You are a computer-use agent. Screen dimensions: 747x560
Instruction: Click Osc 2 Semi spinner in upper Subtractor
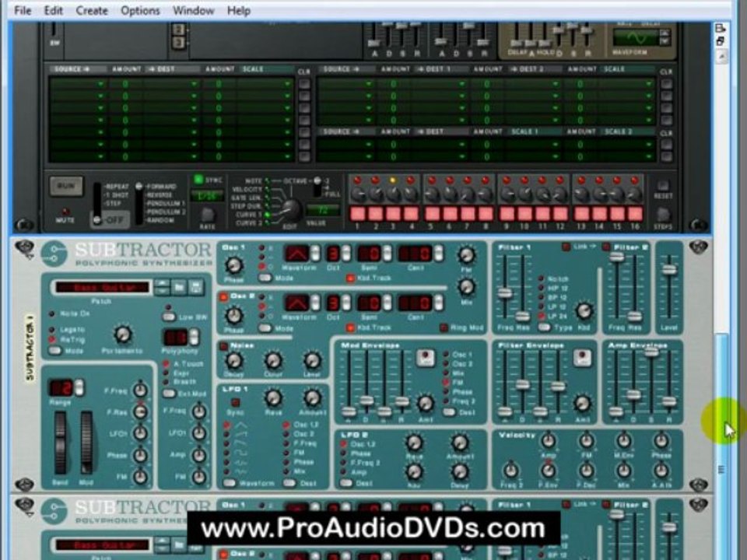click(x=388, y=303)
